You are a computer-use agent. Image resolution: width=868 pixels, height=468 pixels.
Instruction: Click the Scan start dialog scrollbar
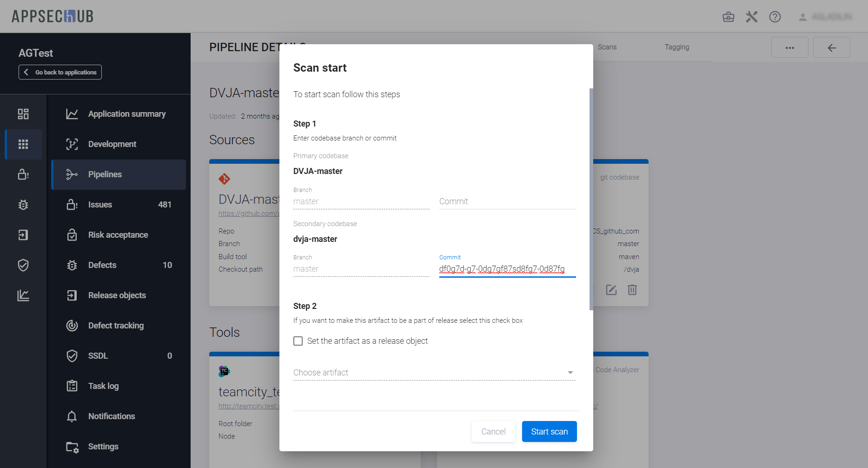point(591,199)
